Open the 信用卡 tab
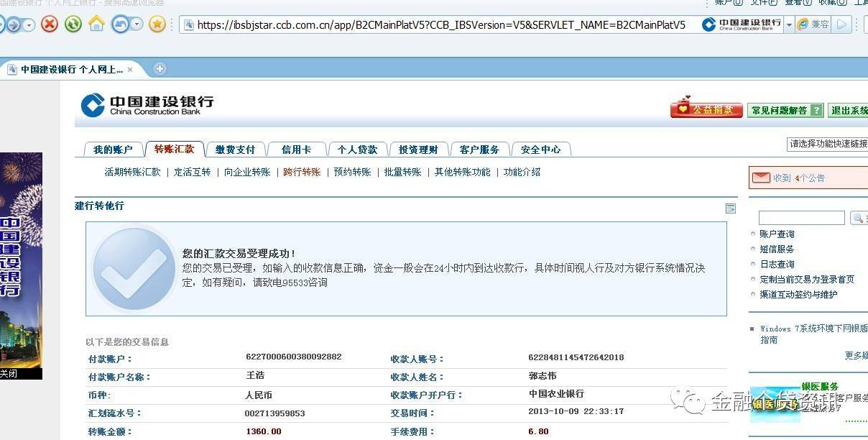 [x=297, y=150]
